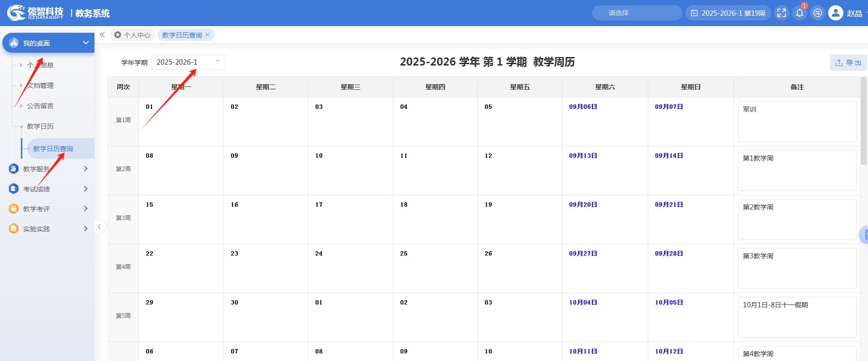
Task: Click the user avatar icon for 赵晶
Action: (835, 13)
